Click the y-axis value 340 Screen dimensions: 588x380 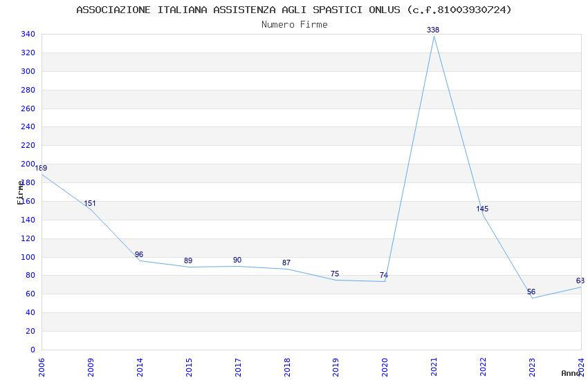point(28,34)
